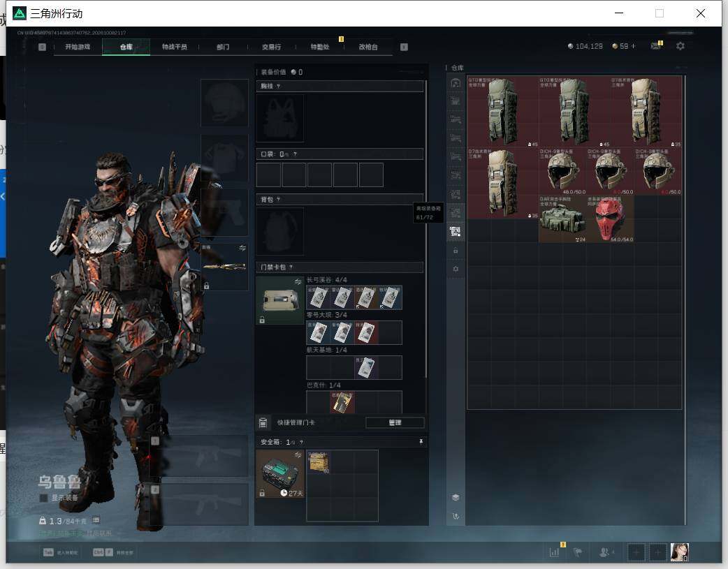Select the 航天基地 key card
The height and width of the screenshot is (569, 728).
(x=366, y=367)
